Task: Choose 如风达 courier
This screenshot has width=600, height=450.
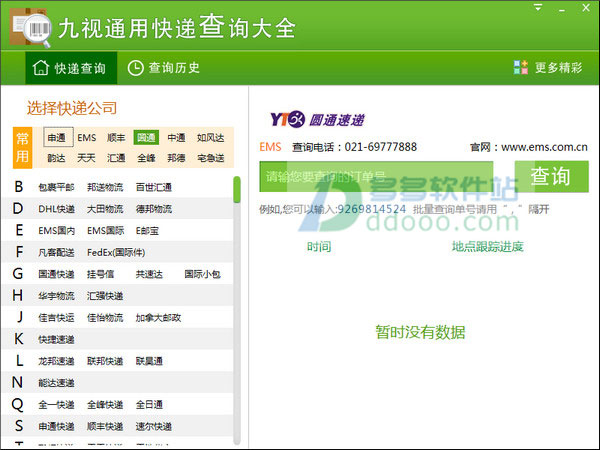Action: 210,138
